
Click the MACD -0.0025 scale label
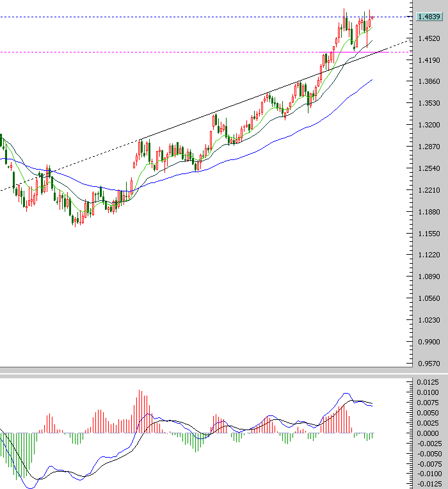(429, 444)
